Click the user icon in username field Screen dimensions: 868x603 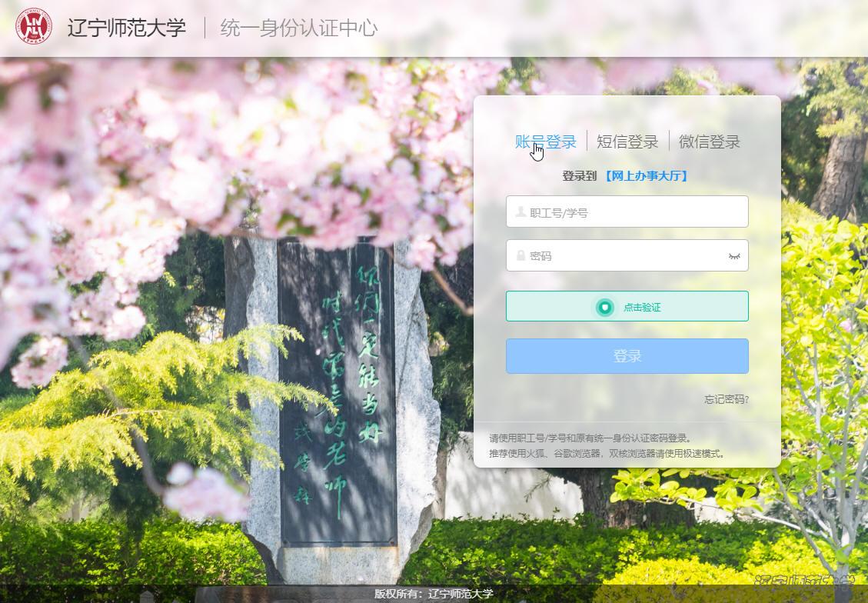point(520,212)
